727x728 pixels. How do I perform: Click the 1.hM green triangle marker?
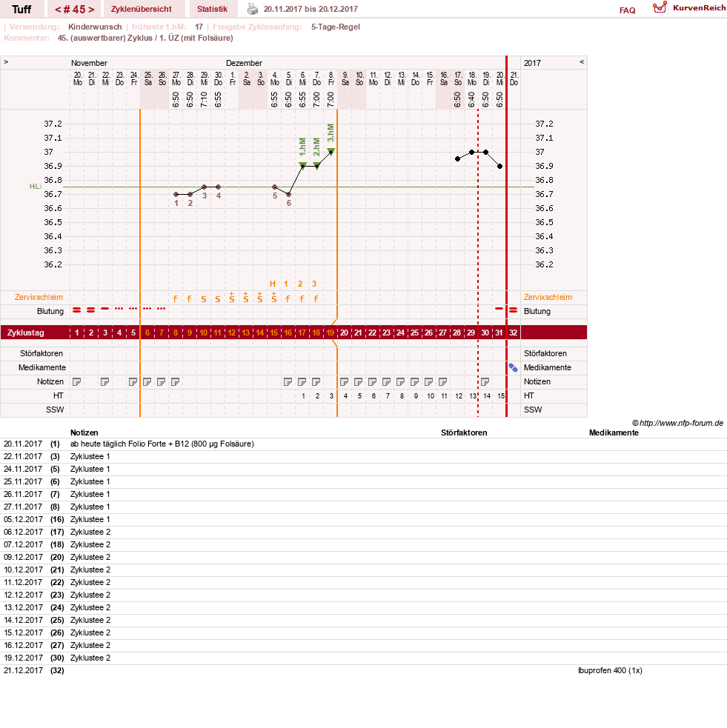click(302, 165)
